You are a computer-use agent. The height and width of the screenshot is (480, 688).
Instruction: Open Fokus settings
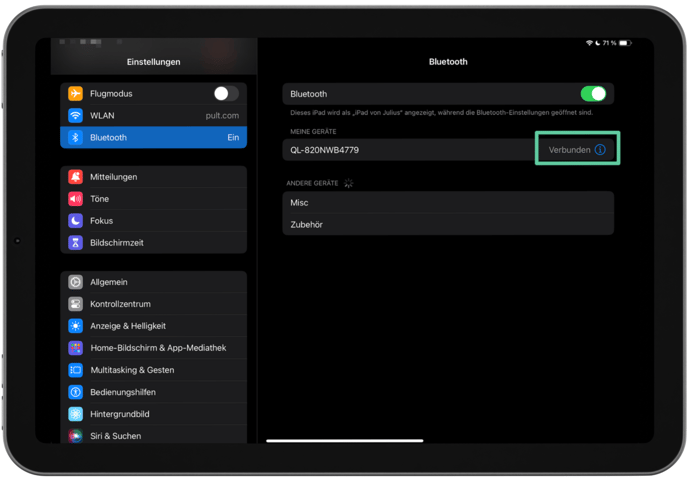154,221
